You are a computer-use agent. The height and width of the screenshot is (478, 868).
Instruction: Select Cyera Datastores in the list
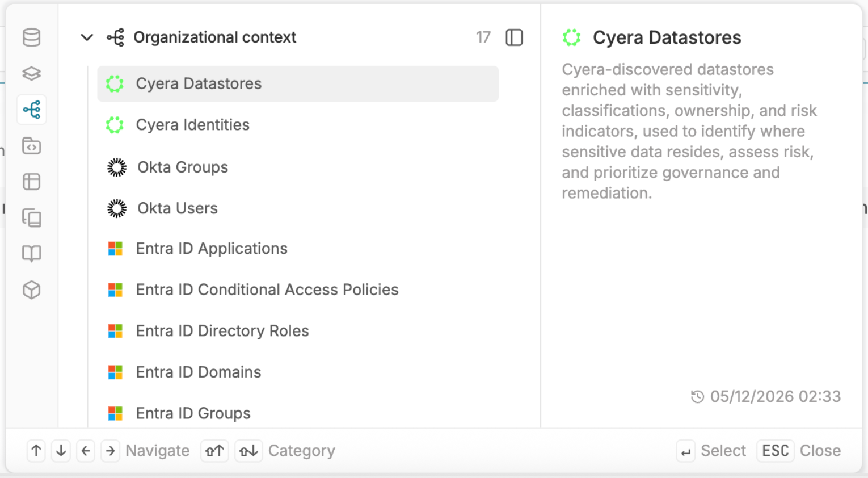pyautogui.click(x=298, y=84)
